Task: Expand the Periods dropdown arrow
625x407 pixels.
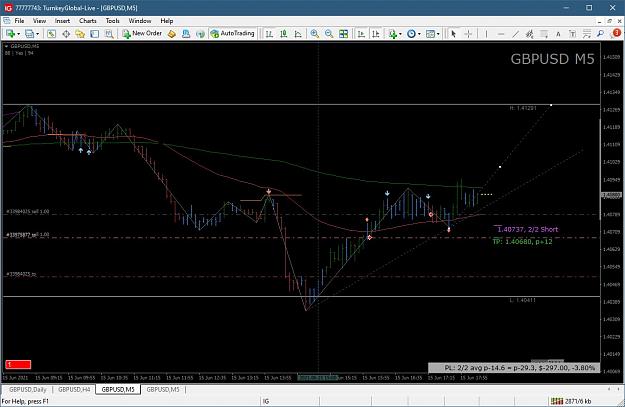Action: pyautogui.click(x=419, y=34)
